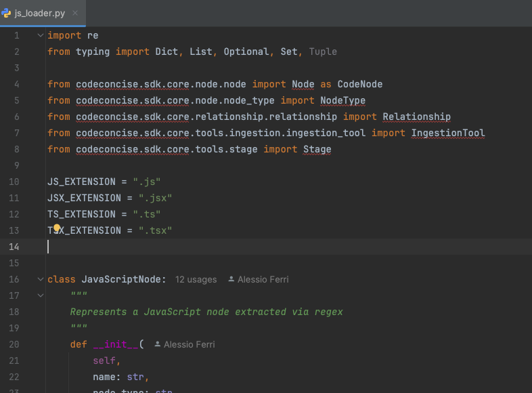
Task: Click the 'name: str,' parameter on line 22
Action: click(x=120, y=377)
